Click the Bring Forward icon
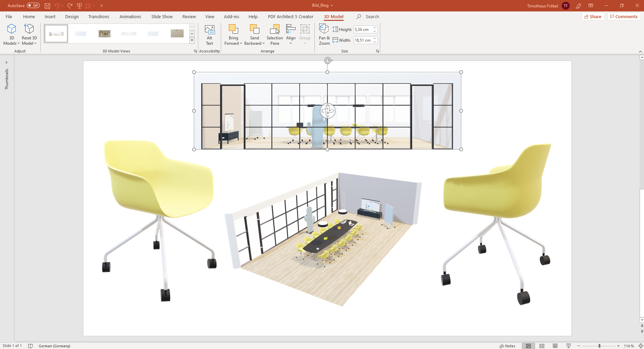The width and height of the screenshot is (644, 349). (233, 30)
